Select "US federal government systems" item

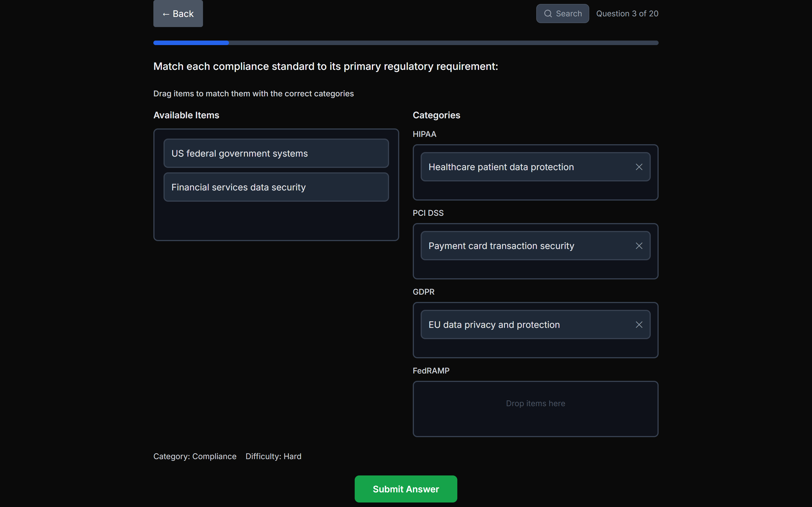275,153
